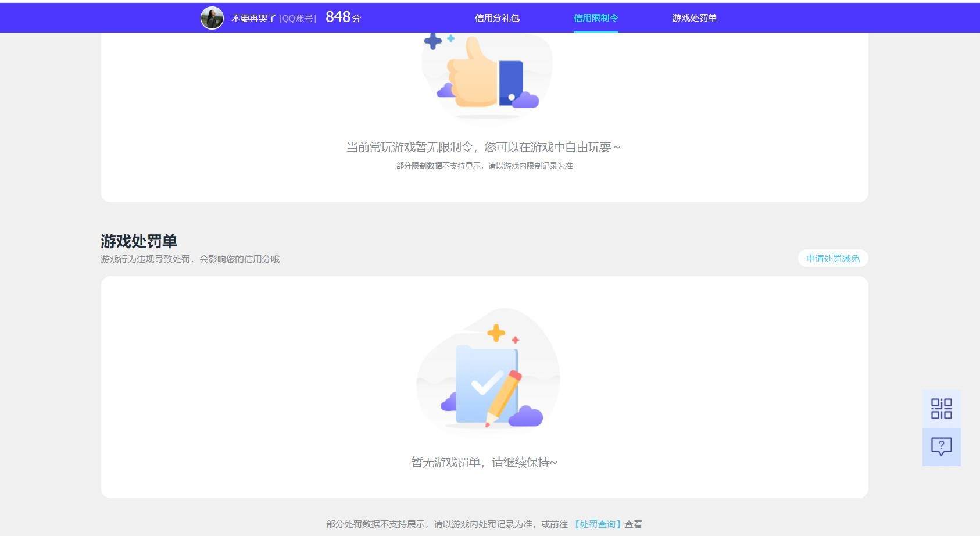Viewport: 980px width, 536px height.
Task: Open the help question bubble icon
Action: coord(941,447)
